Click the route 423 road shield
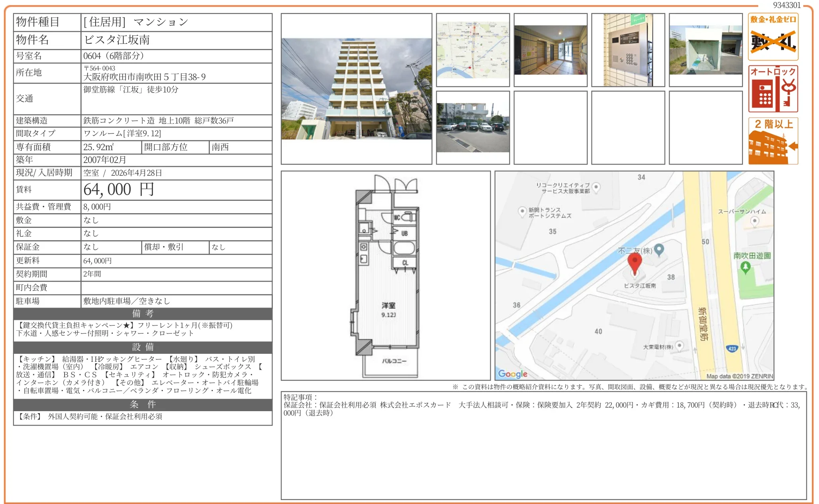Viewport: 819px width, 504px height. tap(732, 348)
